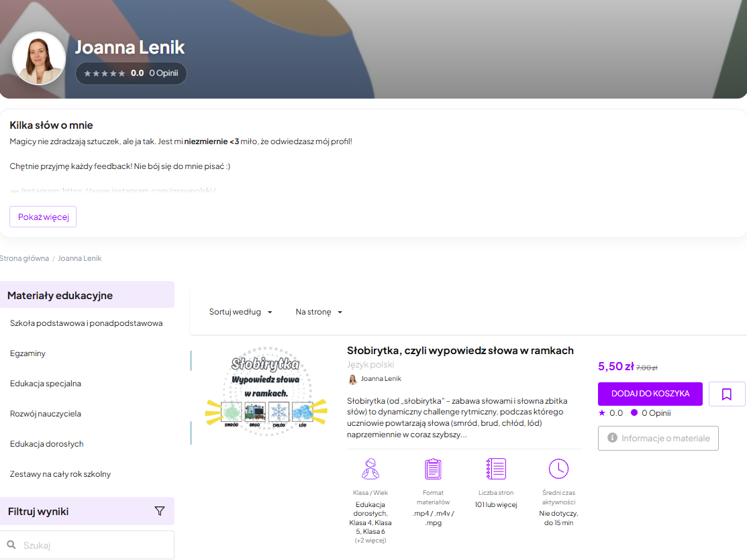The height and width of the screenshot is (560, 747).
Task: Click the crossed-out old price '7,00 zł'
Action: 646,368
